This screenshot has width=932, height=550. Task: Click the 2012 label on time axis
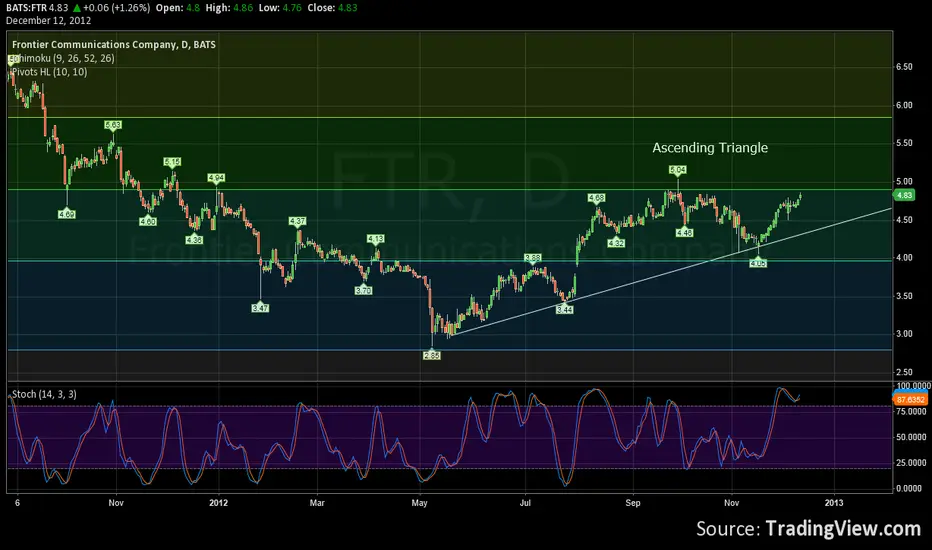218,503
